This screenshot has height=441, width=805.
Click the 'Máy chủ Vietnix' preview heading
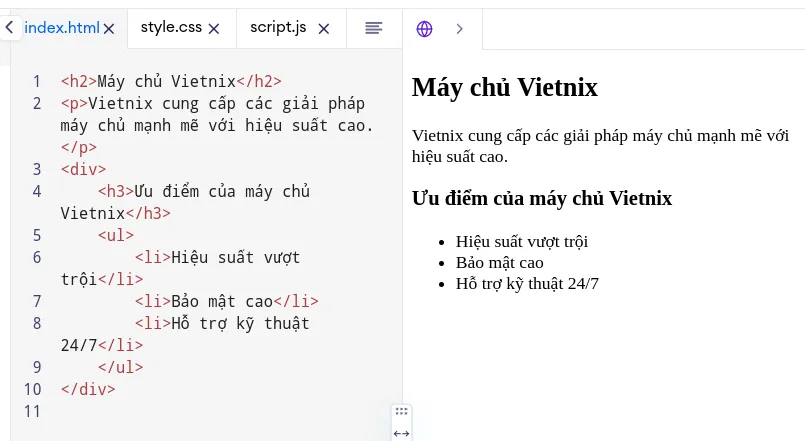coord(505,87)
